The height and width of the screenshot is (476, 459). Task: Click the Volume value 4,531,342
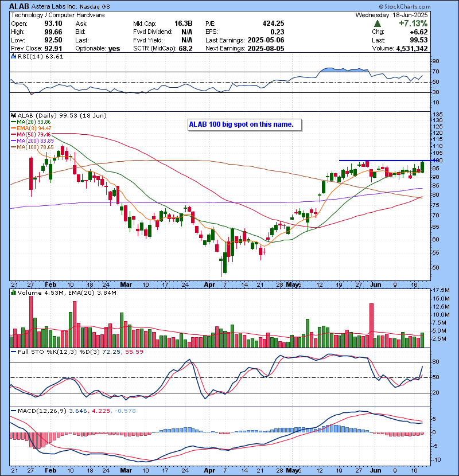click(411, 49)
